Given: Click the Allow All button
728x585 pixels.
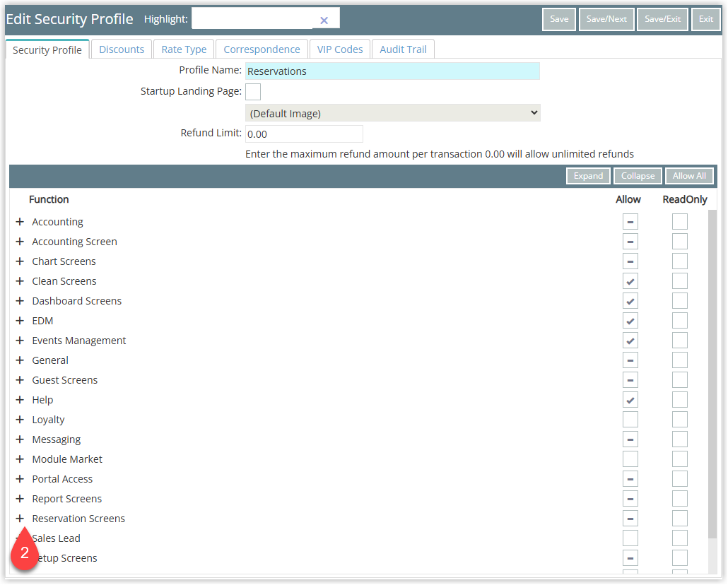Looking at the screenshot, I should [689, 176].
